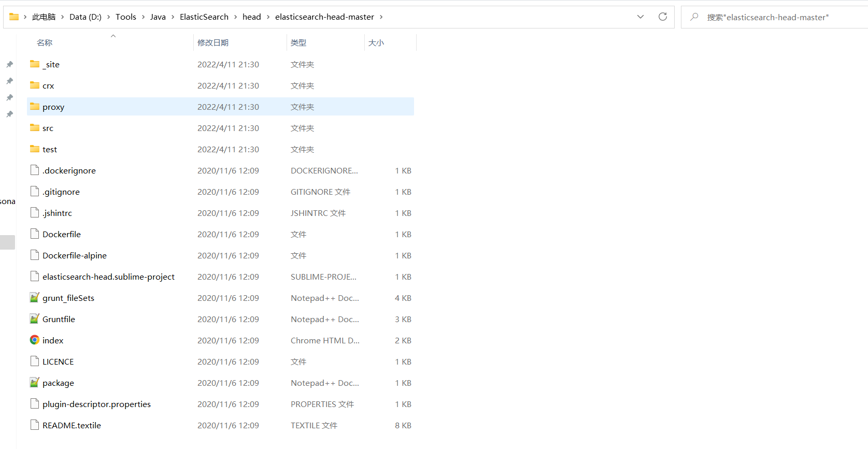Go to 此电脑 in the breadcrumb
Screen dimensions: 868x449
pos(44,17)
